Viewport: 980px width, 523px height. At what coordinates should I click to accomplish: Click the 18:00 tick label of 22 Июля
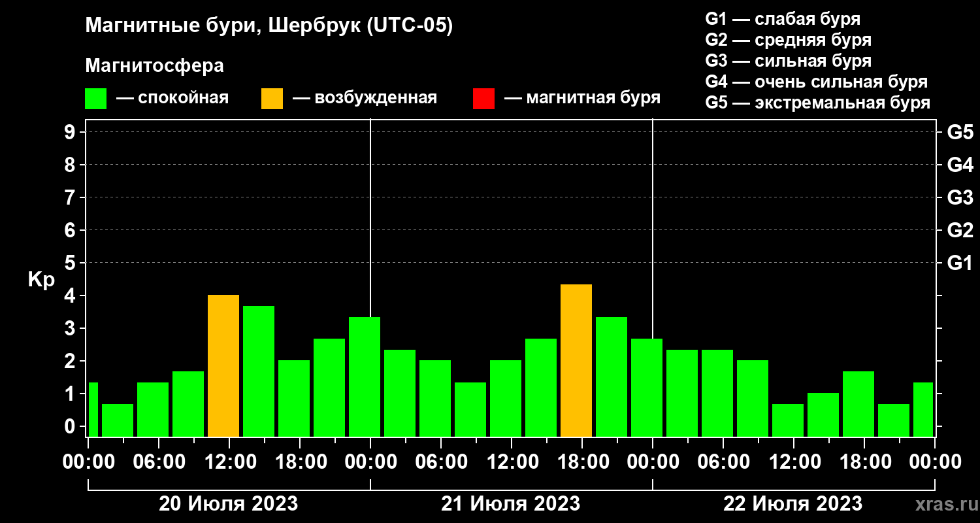pos(864,462)
